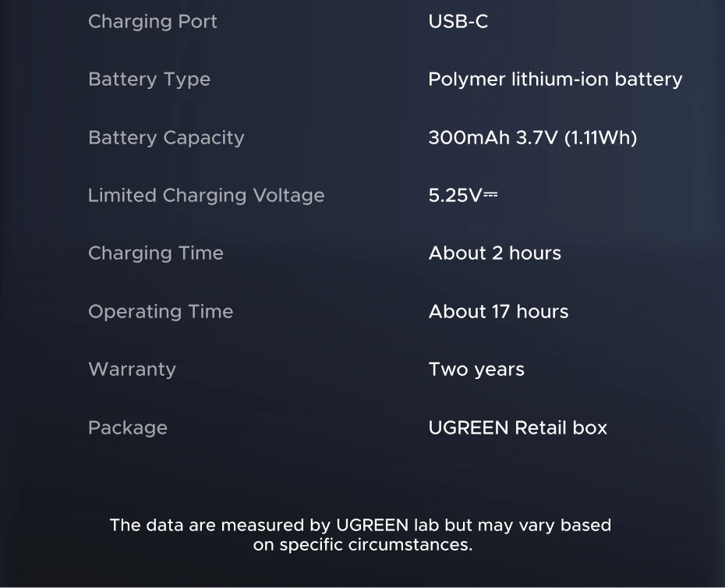The image size is (725, 588).
Task: Click the Limited Charging Voltage label
Action: (206, 196)
